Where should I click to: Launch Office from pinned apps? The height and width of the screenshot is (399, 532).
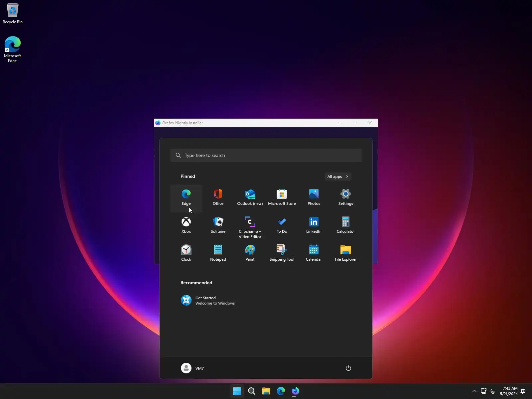pyautogui.click(x=218, y=198)
